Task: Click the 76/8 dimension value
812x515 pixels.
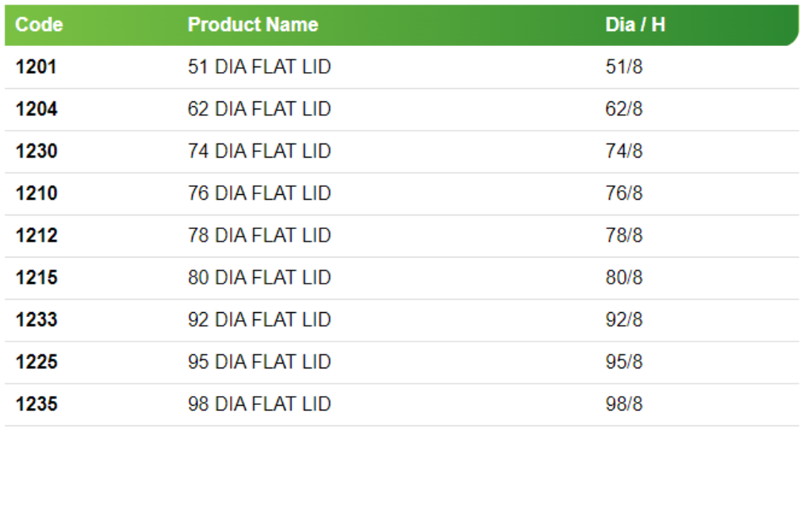Action: (x=624, y=193)
